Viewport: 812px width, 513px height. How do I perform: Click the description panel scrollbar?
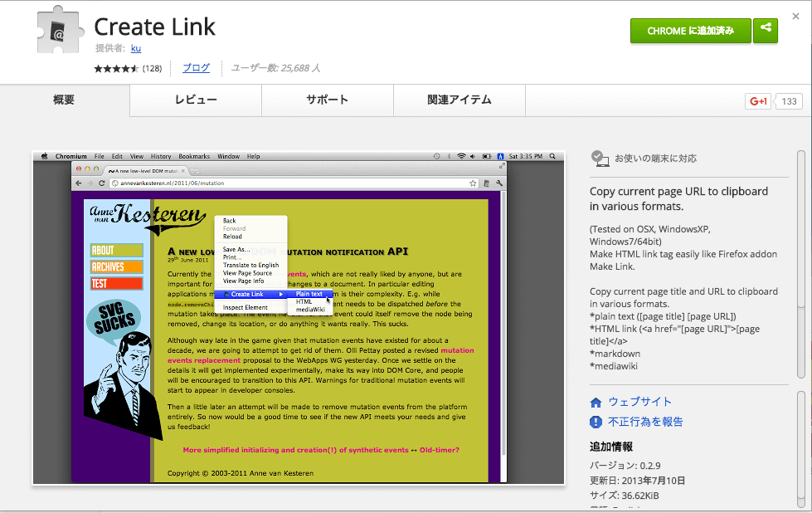(x=801, y=264)
